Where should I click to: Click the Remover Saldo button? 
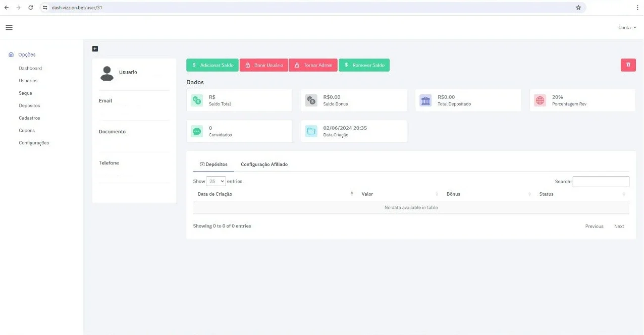(364, 65)
